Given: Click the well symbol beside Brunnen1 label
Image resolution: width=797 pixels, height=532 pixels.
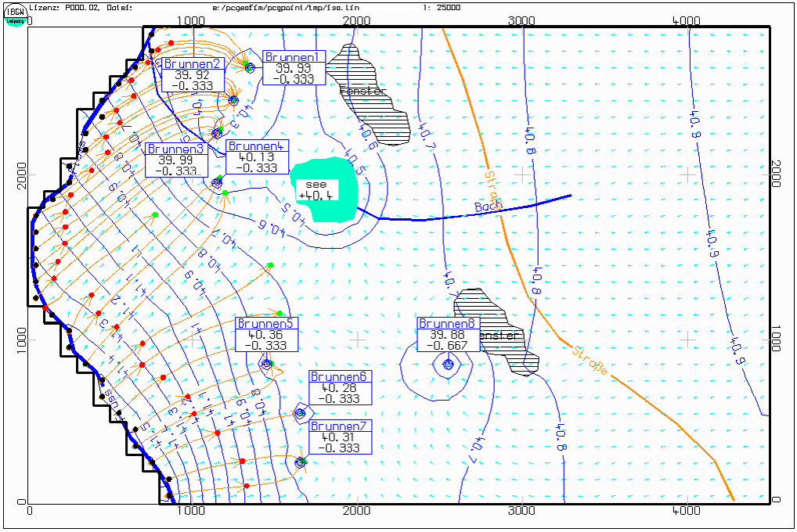Looking at the screenshot, I should pyautogui.click(x=250, y=67).
